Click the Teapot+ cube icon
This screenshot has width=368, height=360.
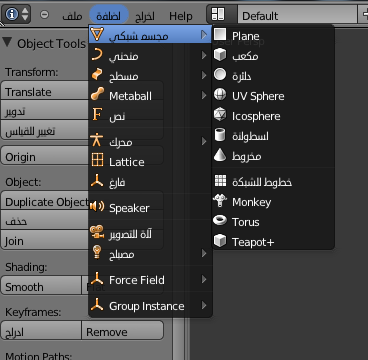[220, 241]
